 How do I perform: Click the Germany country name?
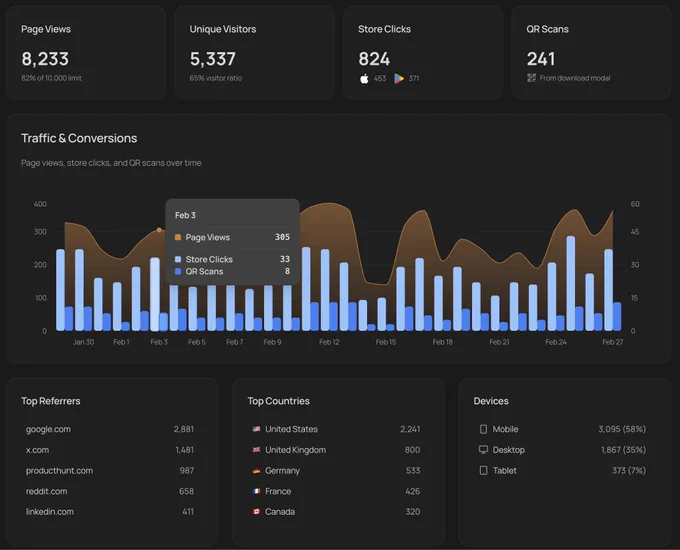(x=282, y=471)
